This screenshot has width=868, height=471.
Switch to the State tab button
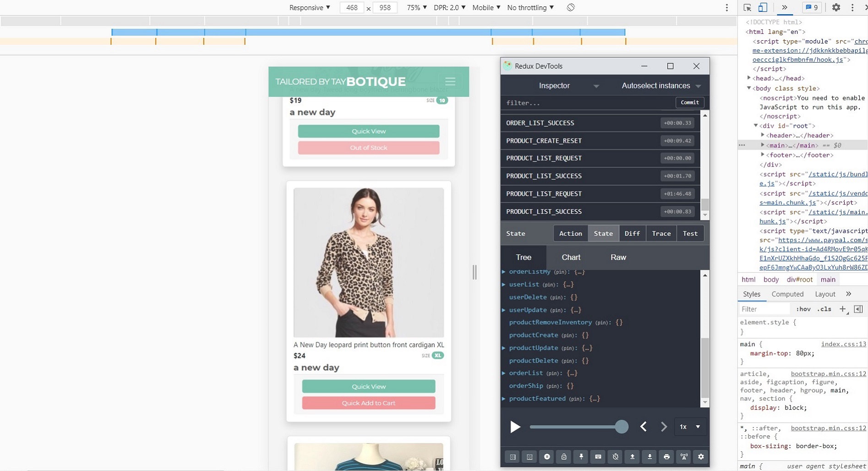coord(603,234)
